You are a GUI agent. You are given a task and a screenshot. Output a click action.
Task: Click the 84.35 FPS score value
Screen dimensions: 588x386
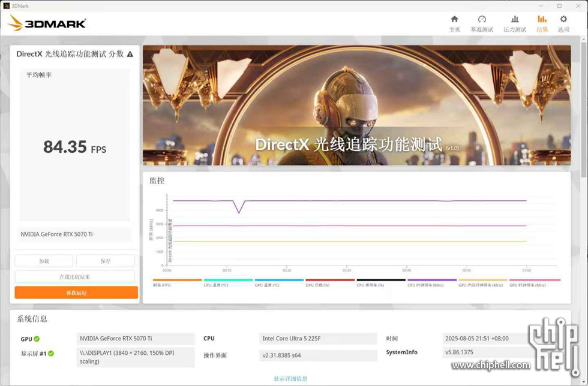74,147
